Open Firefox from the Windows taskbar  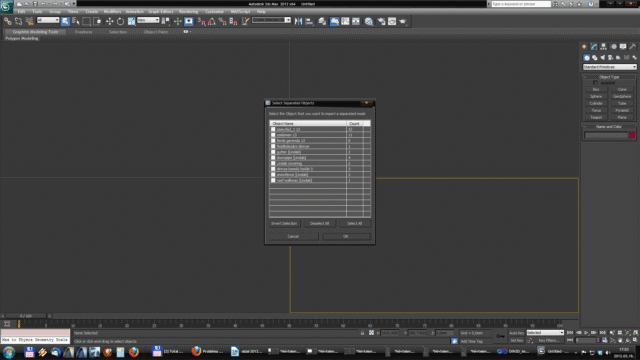pyautogui.click(x=133, y=352)
